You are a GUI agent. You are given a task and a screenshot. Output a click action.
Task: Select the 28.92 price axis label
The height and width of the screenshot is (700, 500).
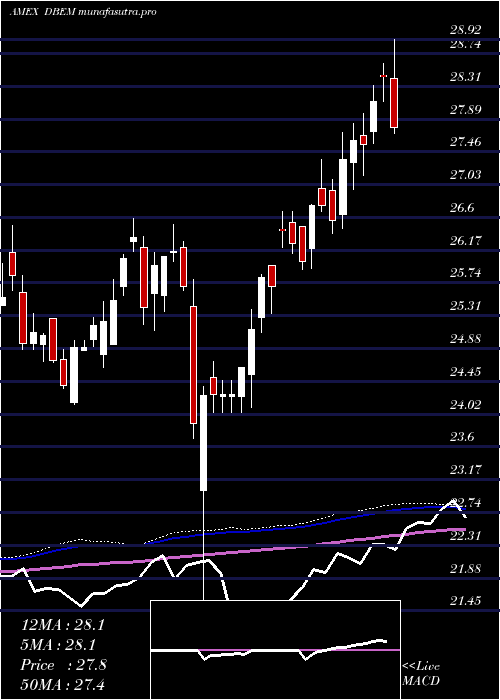466,30
